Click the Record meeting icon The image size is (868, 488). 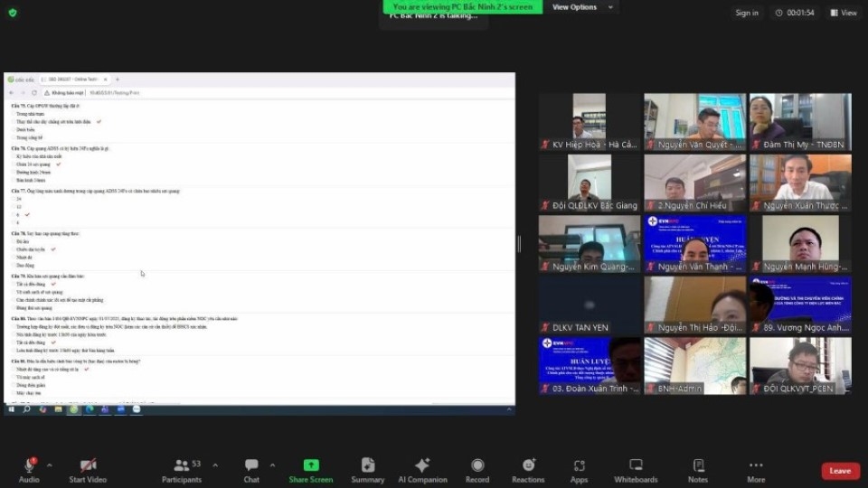pyautogui.click(x=476, y=469)
